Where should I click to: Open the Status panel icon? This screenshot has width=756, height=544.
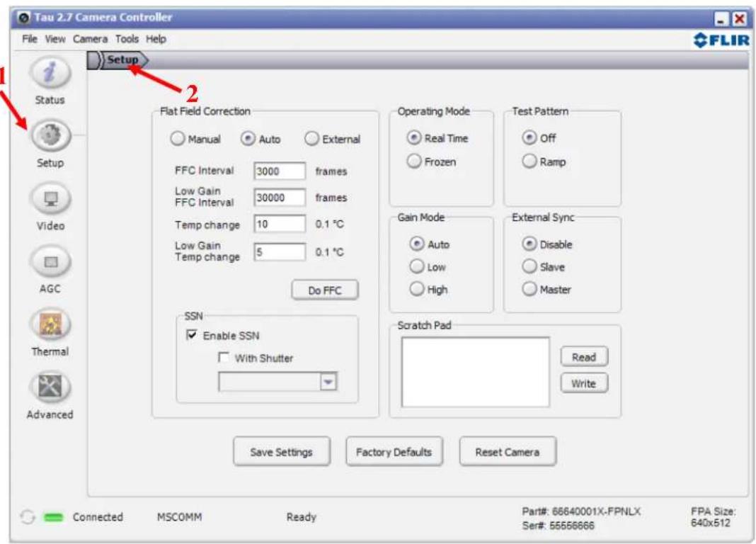point(50,73)
